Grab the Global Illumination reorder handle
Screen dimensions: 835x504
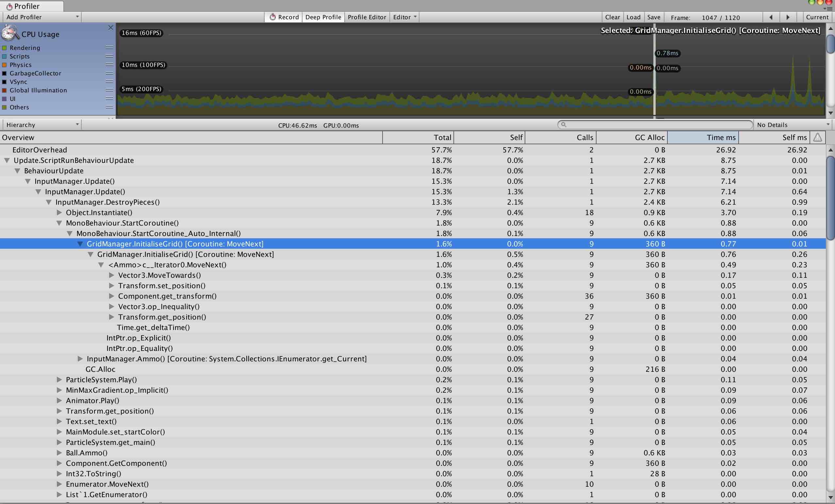(109, 90)
